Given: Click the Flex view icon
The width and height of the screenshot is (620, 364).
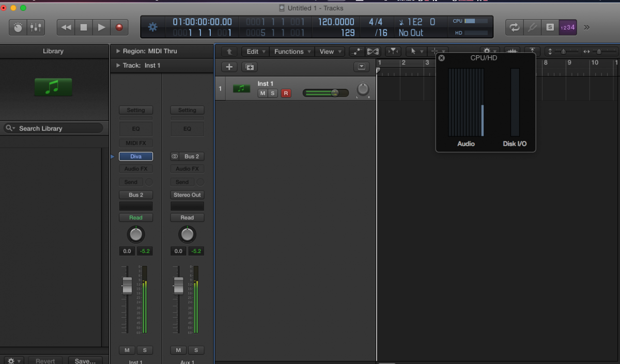Looking at the screenshot, I should pyautogui.click(x=373, y=52).
